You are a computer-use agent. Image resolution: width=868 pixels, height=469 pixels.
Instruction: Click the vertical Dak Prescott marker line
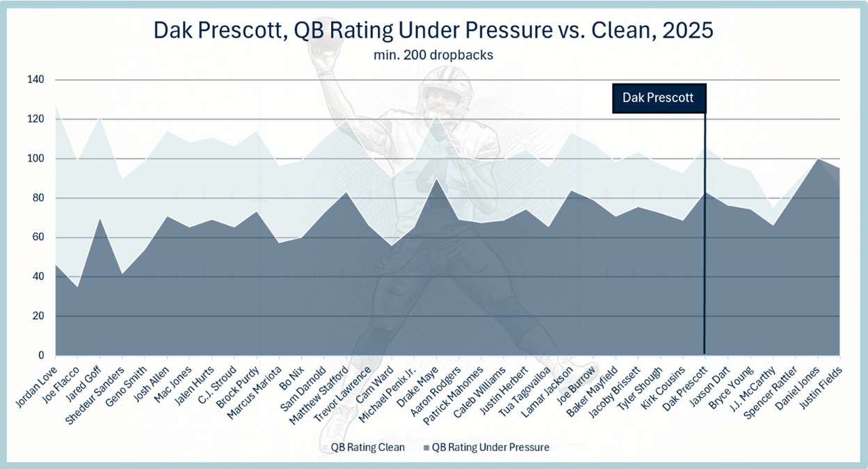[705, 233]
